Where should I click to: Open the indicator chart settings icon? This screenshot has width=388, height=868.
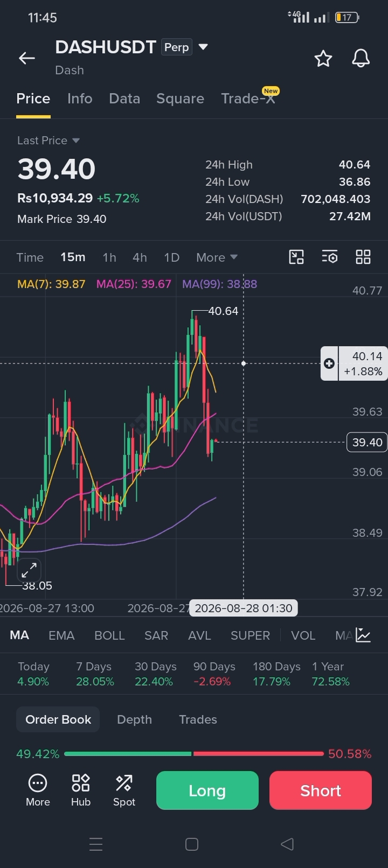363,635
